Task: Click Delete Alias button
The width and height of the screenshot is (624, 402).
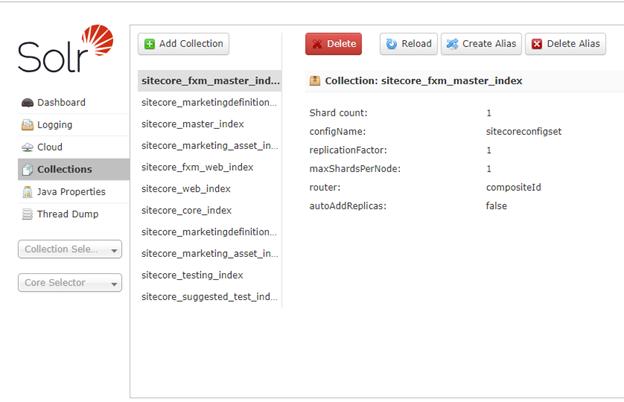Action: click(x=566, y=44)
